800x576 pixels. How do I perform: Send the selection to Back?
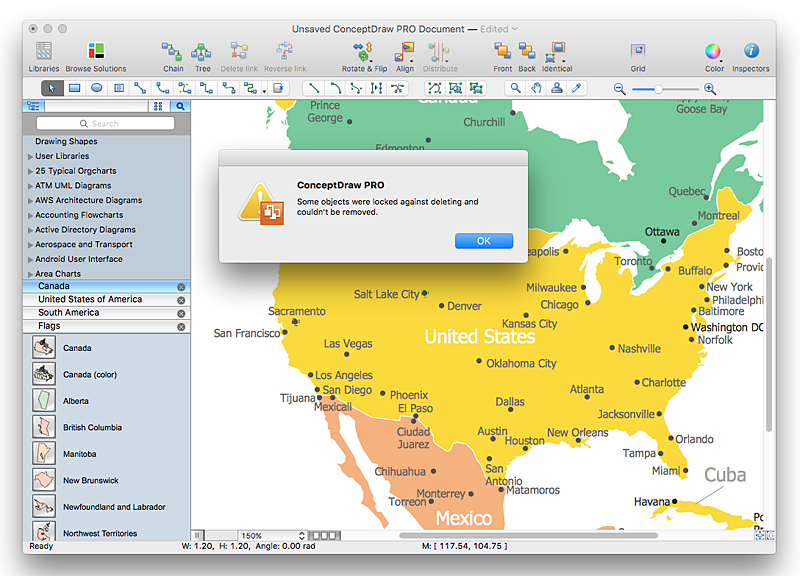[x=527, y=57]
